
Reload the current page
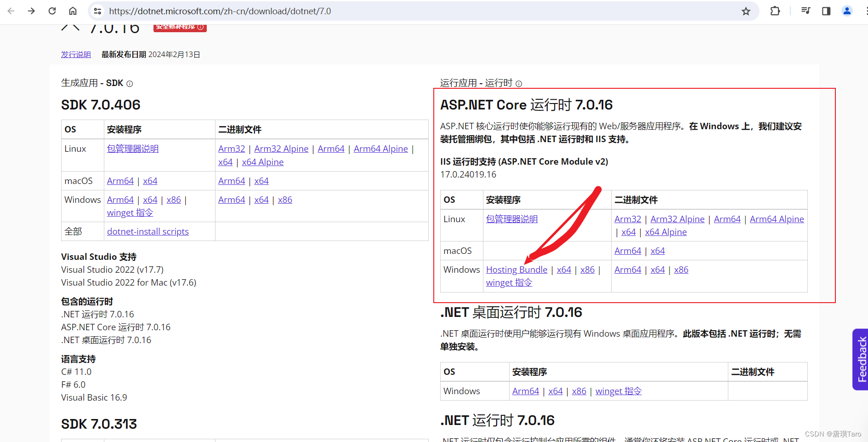[x=52, y=11]
